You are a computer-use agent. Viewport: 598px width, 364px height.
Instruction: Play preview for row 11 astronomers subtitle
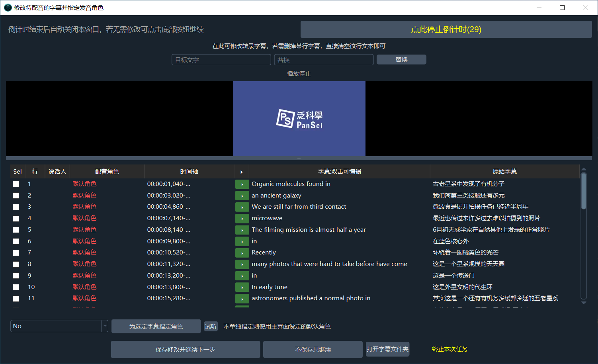coord(242,298)
